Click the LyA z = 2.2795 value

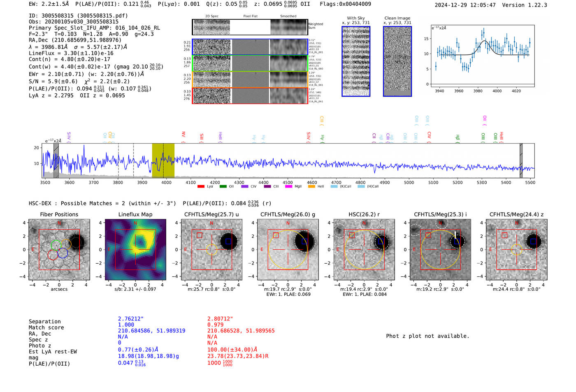51,95
